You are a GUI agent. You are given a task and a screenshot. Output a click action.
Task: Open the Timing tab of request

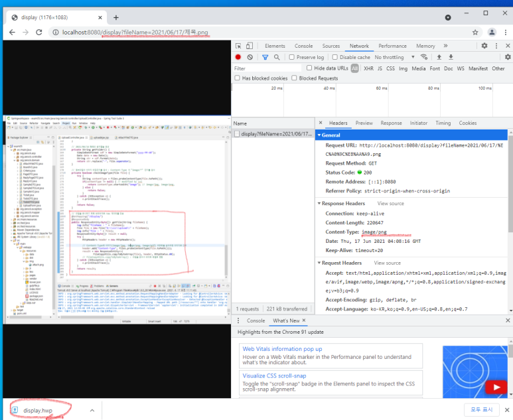443,123
